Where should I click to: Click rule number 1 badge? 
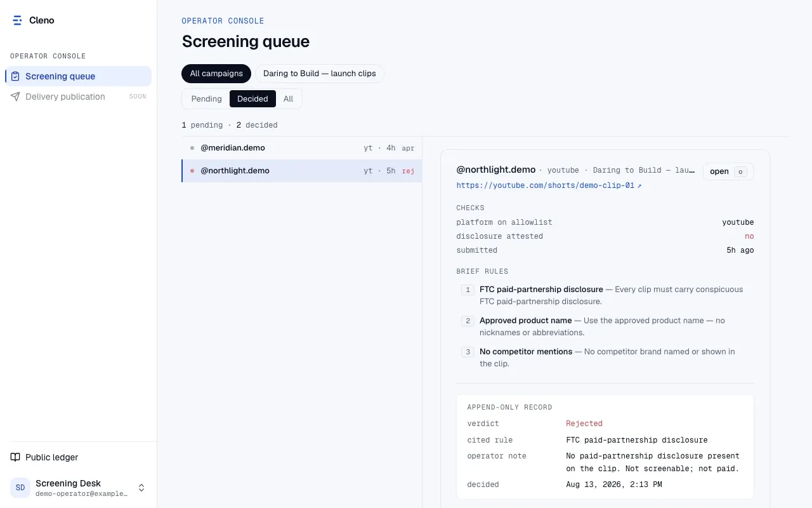tap(468, 290)
